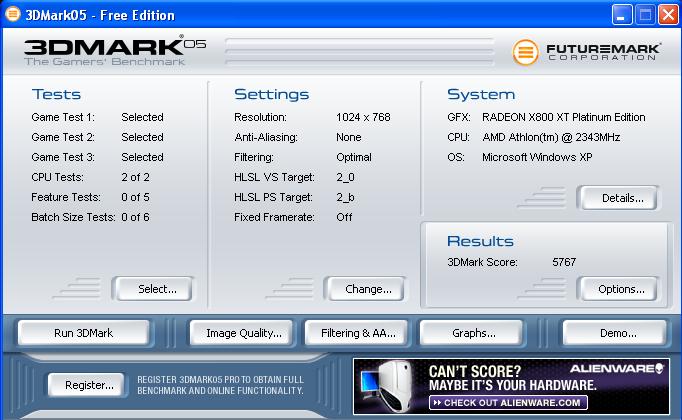The image size is (682, 420).
Task: Minimize the 3DMark05 window
Action: (622, 15)
